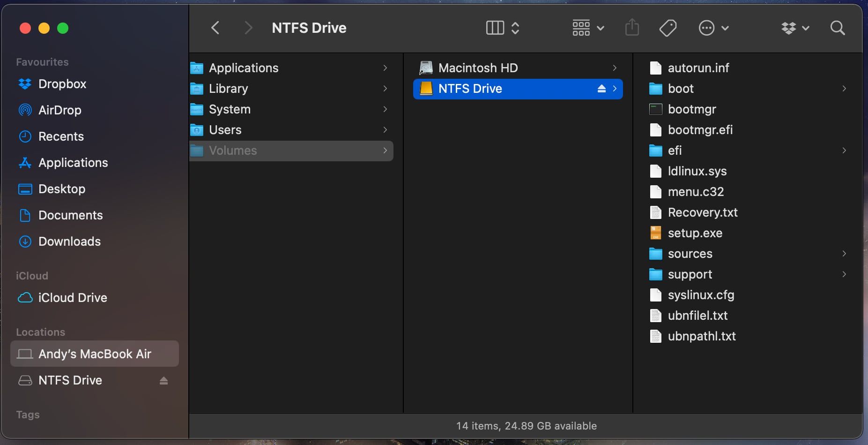
Task: Select Macintosh HD in the Volumes column
Action: (478, 68)
